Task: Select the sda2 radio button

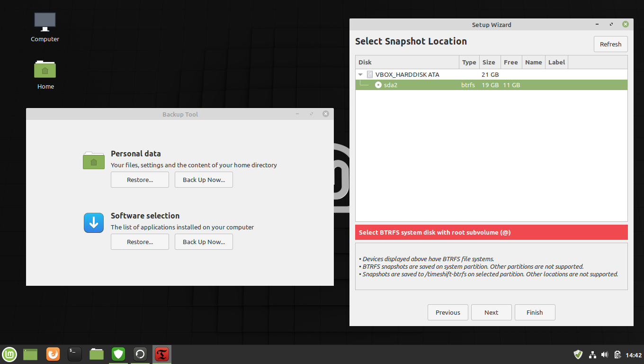Action: tap(378, 85)
